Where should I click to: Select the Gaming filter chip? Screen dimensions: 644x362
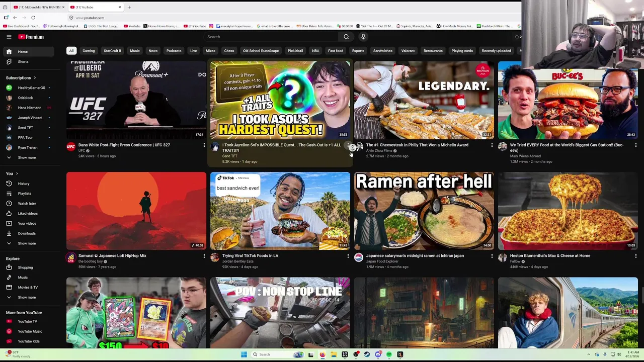(89, 51)
